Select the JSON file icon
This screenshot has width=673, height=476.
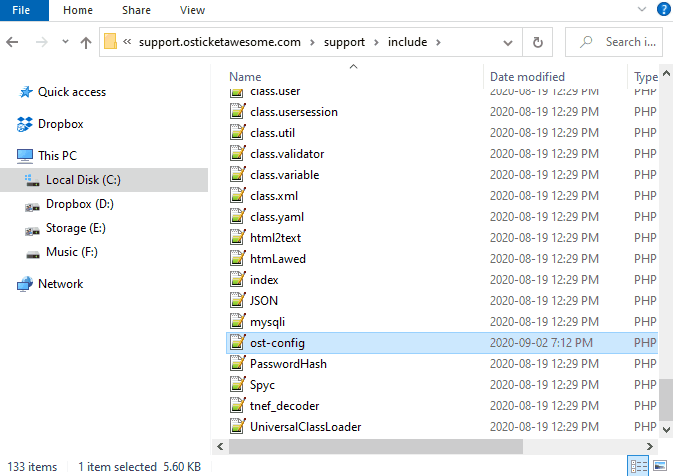[237, 301]
